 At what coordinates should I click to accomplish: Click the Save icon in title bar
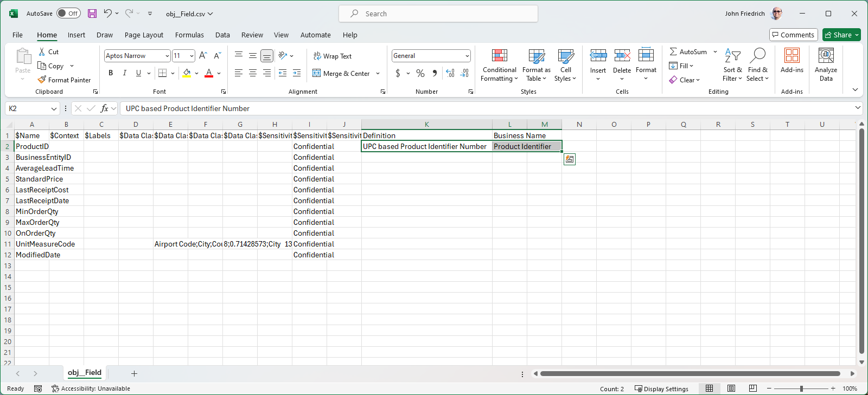coord(92,14)
